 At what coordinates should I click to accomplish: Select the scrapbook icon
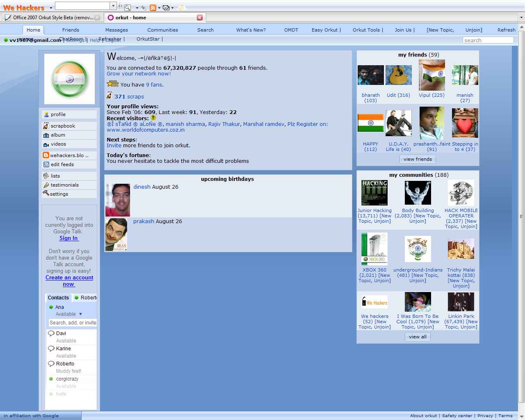tap(46, 126)
